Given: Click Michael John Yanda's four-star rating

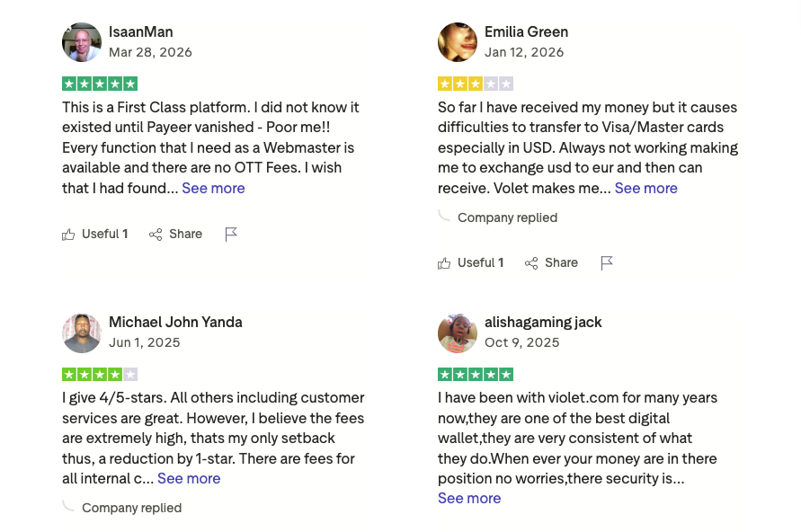Looking at the screenshot, I should point(100,374).
